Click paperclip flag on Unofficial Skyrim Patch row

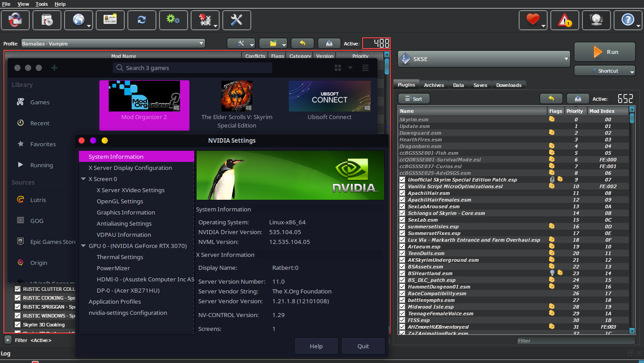click(552, 179)
